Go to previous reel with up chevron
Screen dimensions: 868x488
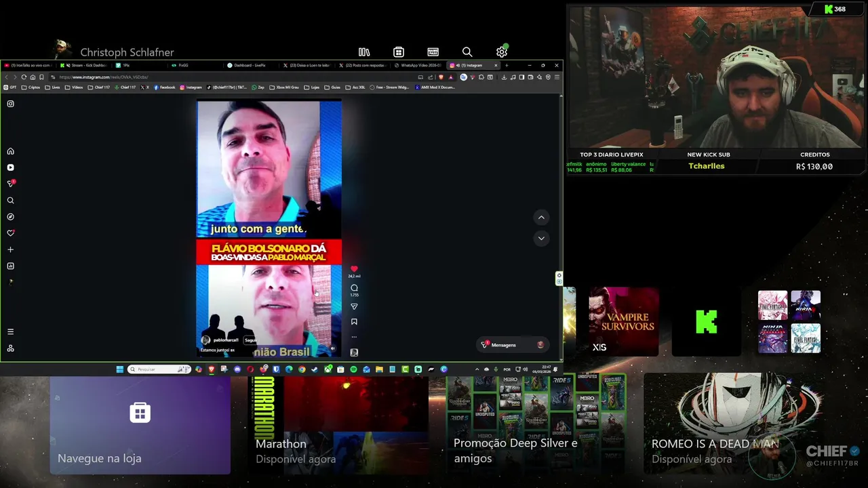coord(541,218)
